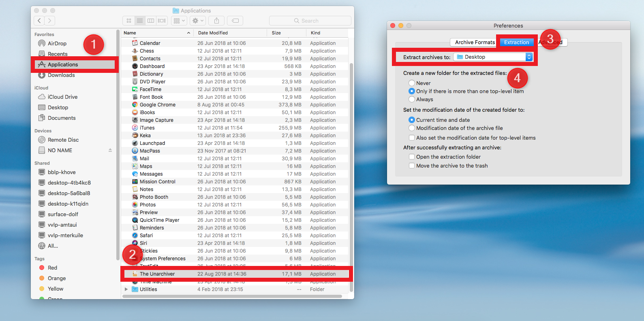The image size is (644, 321).
Task: Select the Red tag in sidebar
Action: (52, 268)
